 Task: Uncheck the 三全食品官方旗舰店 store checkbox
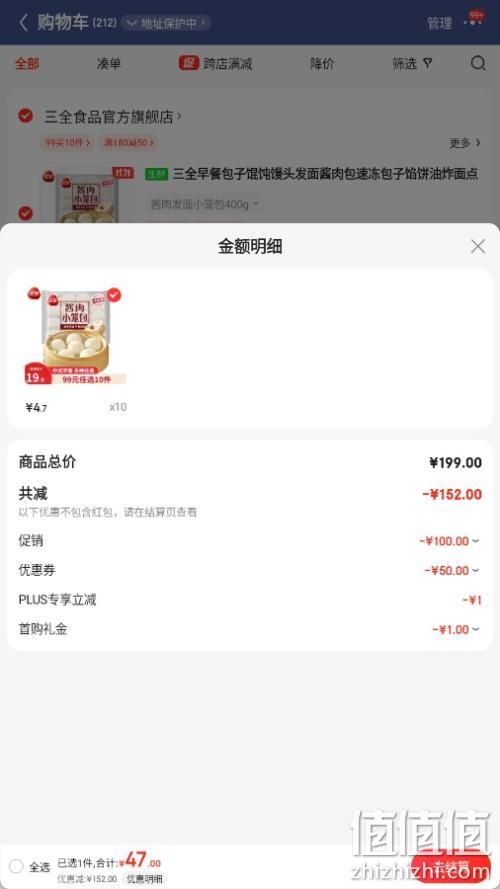pyautogui.click(x=26, y=116)
